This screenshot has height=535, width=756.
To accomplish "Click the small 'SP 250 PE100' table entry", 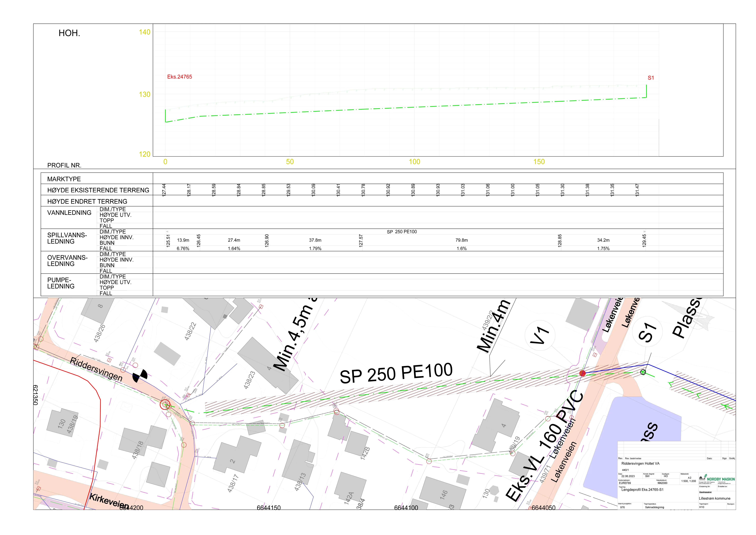I will pyautogui.click(x=402, y=232).
